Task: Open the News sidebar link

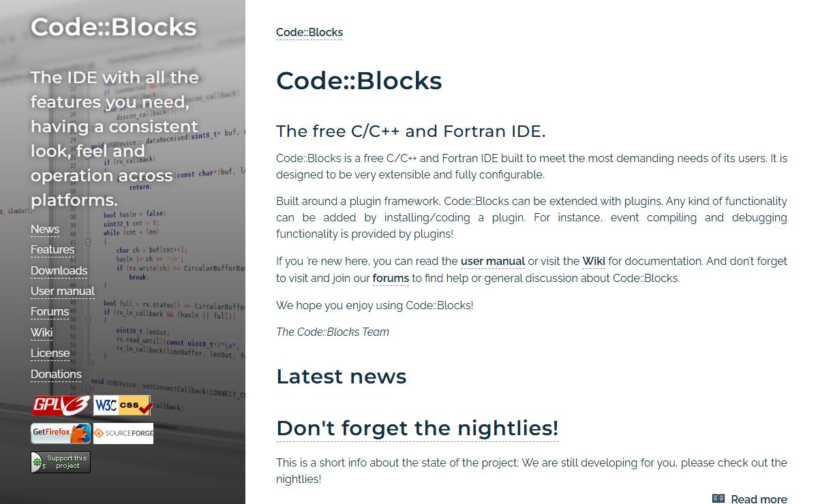Action: 45,229
